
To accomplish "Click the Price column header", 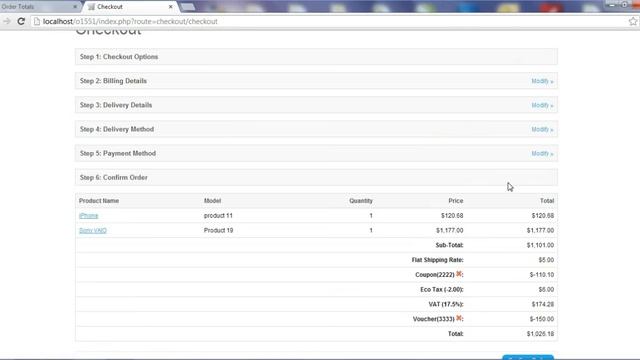I will [x=456, y=201].
